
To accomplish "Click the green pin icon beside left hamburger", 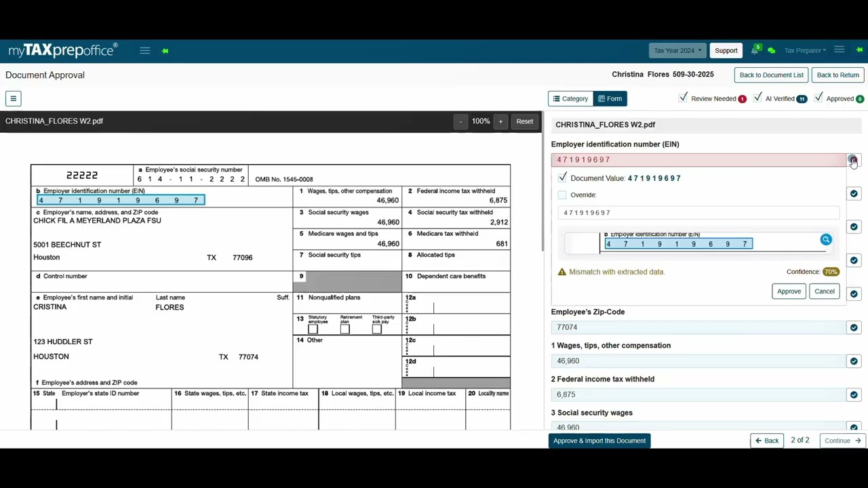I will pos(165,51).
